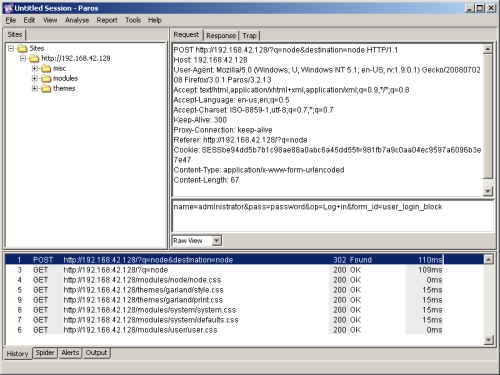
Task: Collapse the Sites root node
Action: [x=11, y=49]
